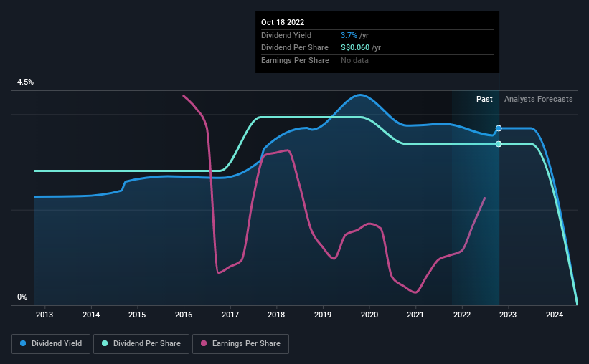Click the 2022 x-axis label
Viewport: 589px width, 364px height.
click(462, 315)
